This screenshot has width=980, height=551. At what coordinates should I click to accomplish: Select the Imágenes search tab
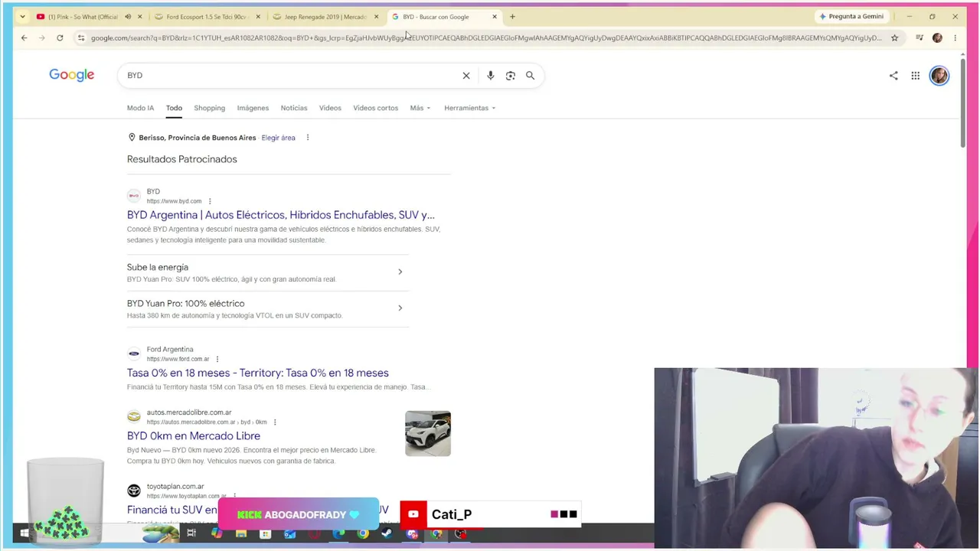click(x=253, y=108)
